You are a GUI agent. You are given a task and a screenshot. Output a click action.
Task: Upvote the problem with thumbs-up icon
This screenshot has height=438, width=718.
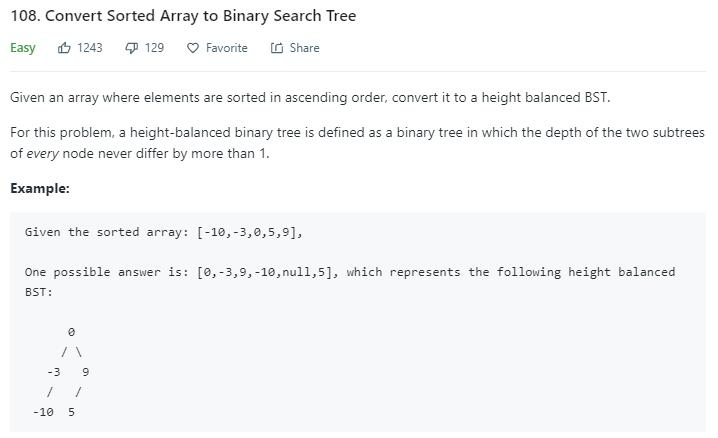(x=64, y=48)
